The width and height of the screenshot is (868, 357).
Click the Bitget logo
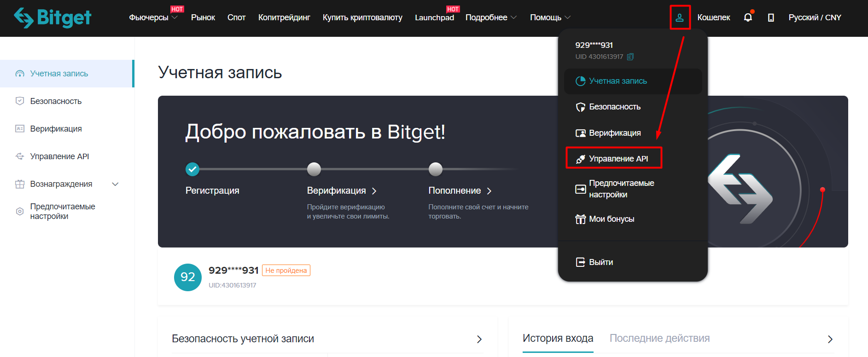52,18
